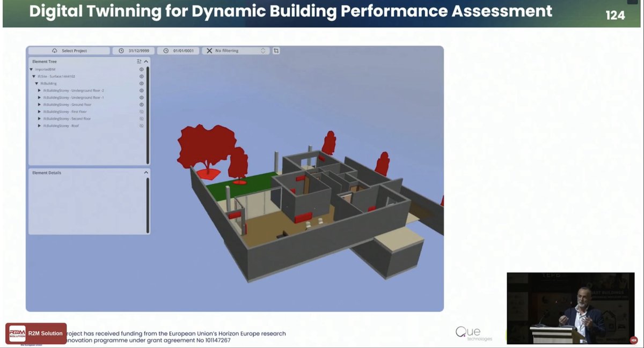Click the 31/12/9999 date field
The height and width of the screenshot is (348, 644).
[x=134, y=50]
